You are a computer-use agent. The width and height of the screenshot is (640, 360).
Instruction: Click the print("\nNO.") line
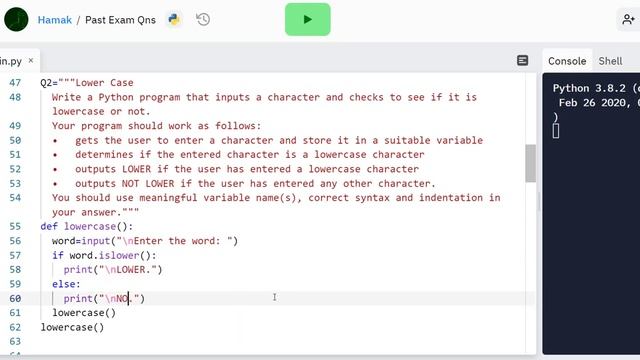(104, 298)
